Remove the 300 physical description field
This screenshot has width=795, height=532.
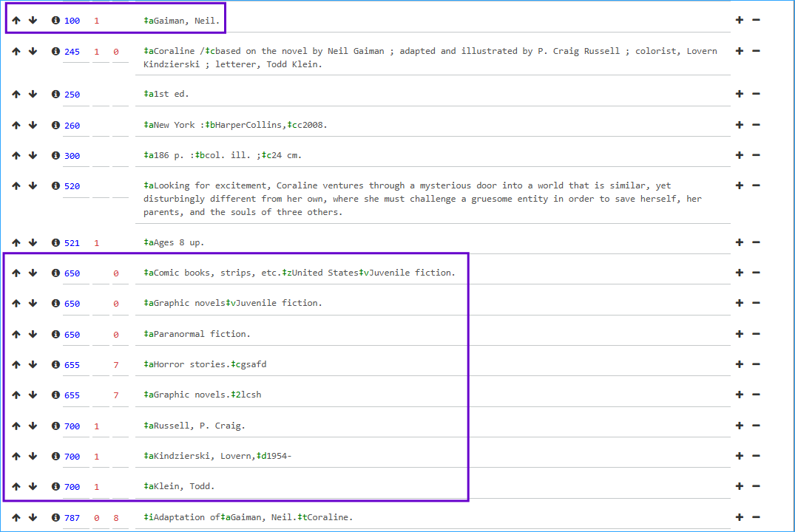click(755, 155)
